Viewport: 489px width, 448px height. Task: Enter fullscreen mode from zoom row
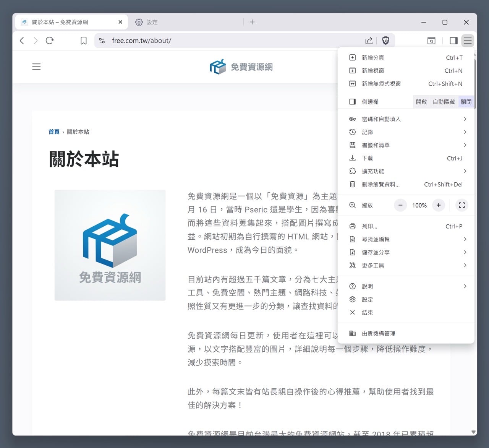[461, 205]
